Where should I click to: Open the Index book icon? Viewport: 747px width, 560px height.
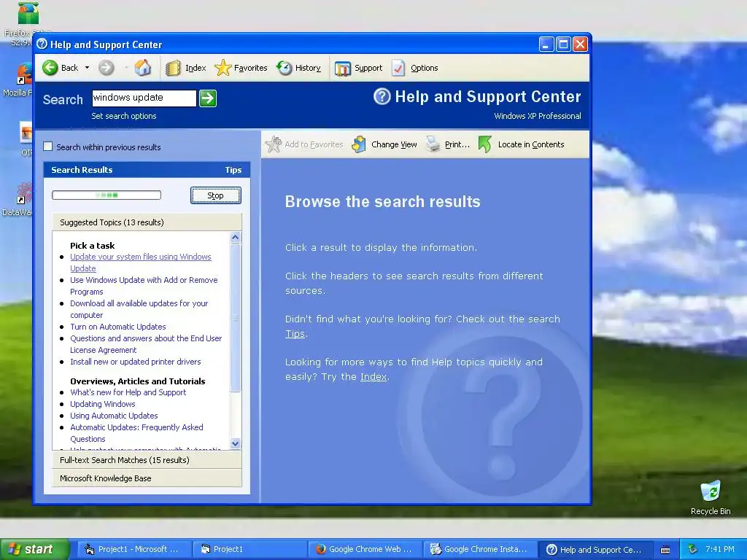pos(173,68)
